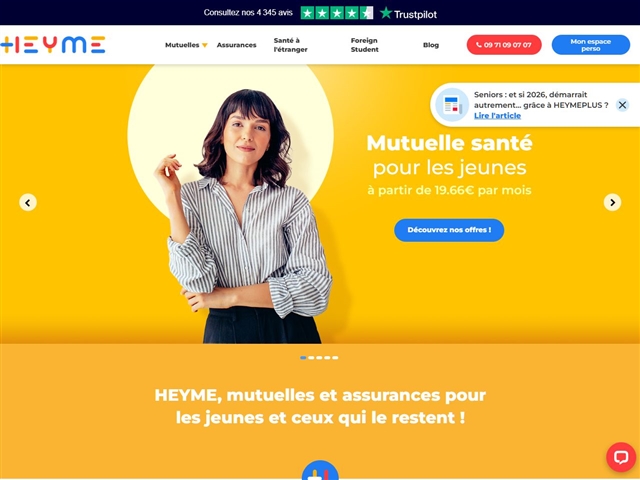The image size is (640, 480).
Task: Open the Assurances menu item
Action: (x=236, y=45)
